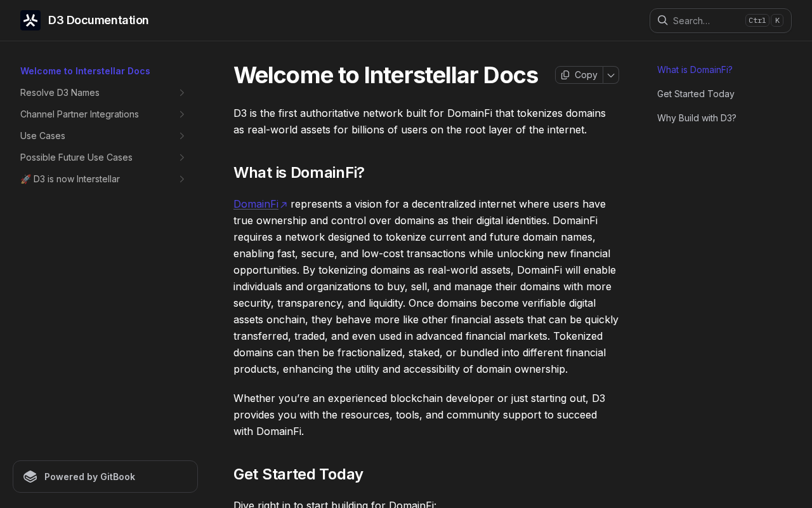
Task: Click the Ctrl key hint badge
Action: point(757,20)
